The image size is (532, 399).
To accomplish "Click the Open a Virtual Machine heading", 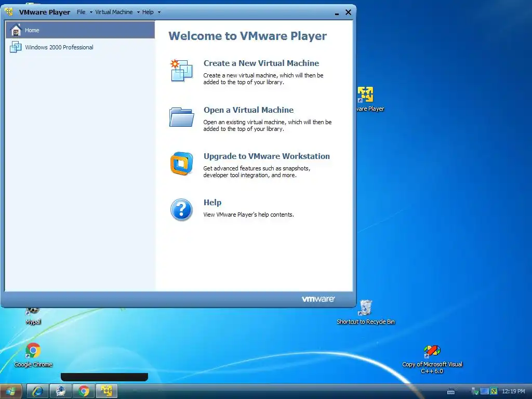I will [x=248, y=110].
